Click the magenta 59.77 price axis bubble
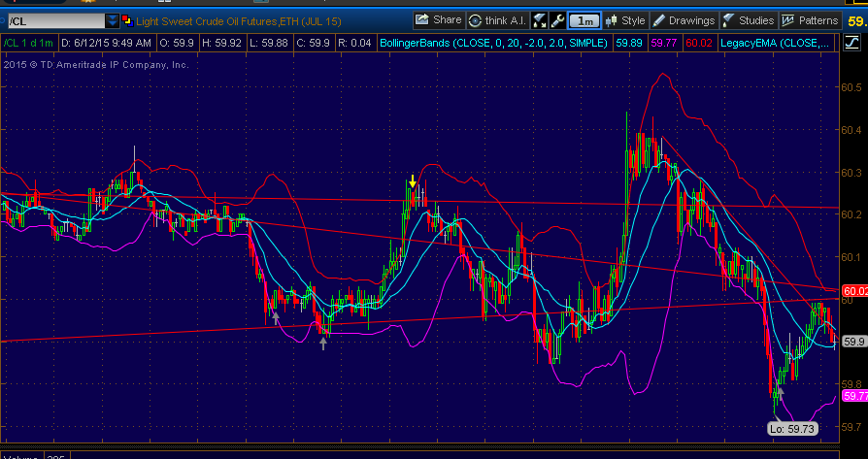 click(854, 395)
